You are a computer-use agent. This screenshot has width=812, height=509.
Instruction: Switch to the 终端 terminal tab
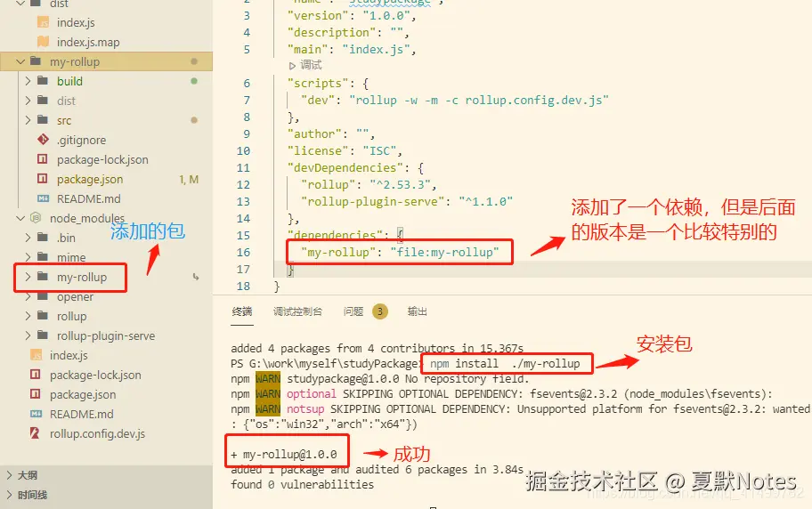tap(242, 311)
